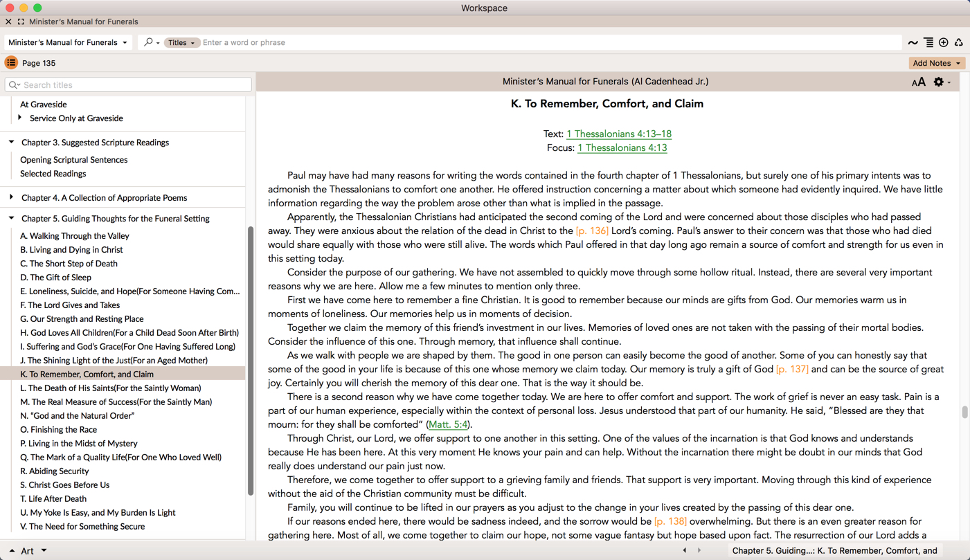Expand Chapter 4. A Collection of Appropriate Poems

tap(12, 197)
